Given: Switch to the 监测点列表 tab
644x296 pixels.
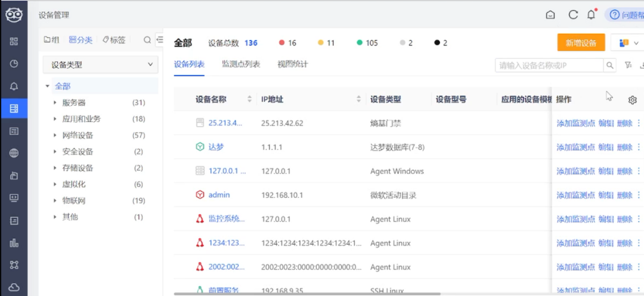Looking at the screenshot, I should [x=241, y=64].
